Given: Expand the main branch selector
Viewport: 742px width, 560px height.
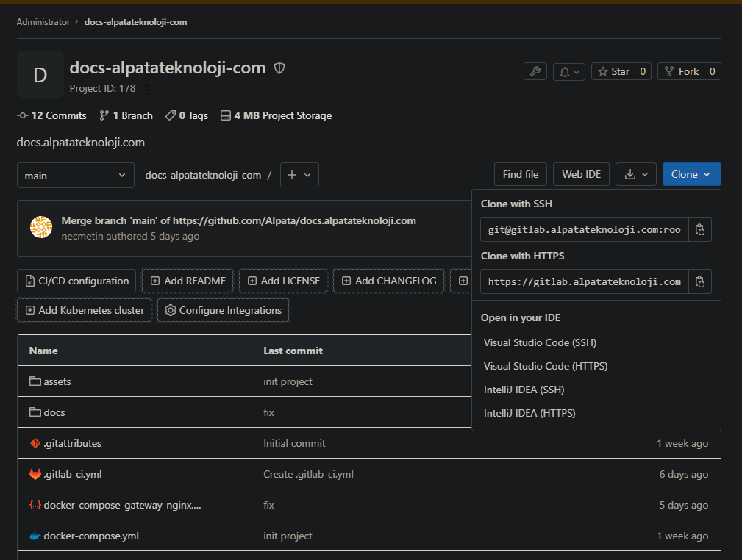Looking at the screenshot, I should pos(76,176).
